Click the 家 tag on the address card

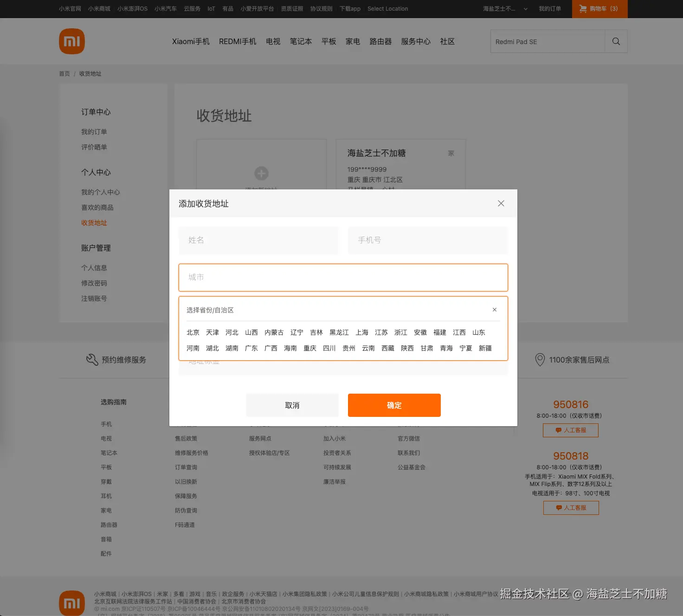(x=451, y=153)
